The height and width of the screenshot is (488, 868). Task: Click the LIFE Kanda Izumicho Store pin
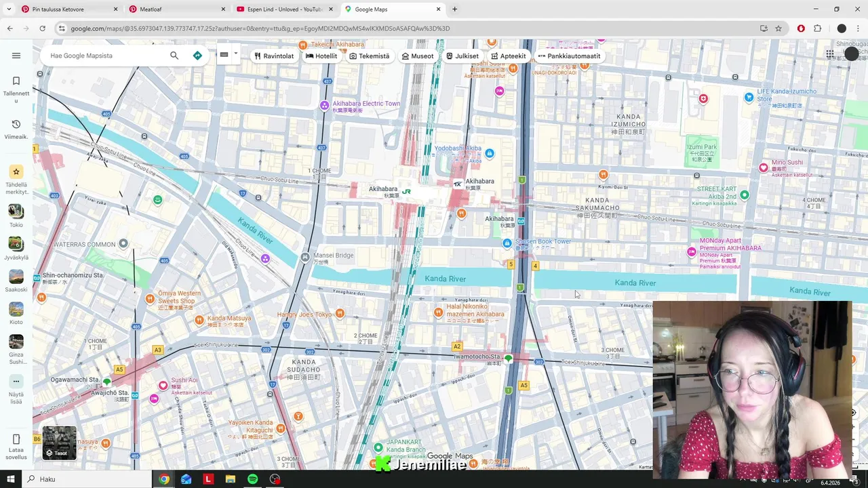coord(749,98)
